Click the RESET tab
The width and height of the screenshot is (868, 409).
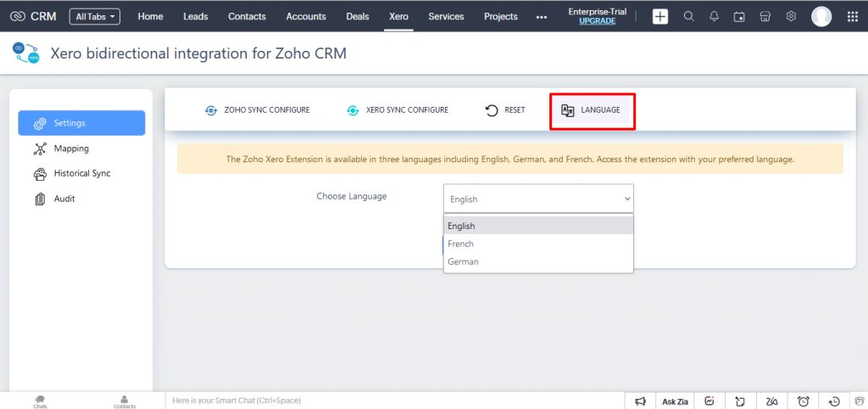(505, 110)
